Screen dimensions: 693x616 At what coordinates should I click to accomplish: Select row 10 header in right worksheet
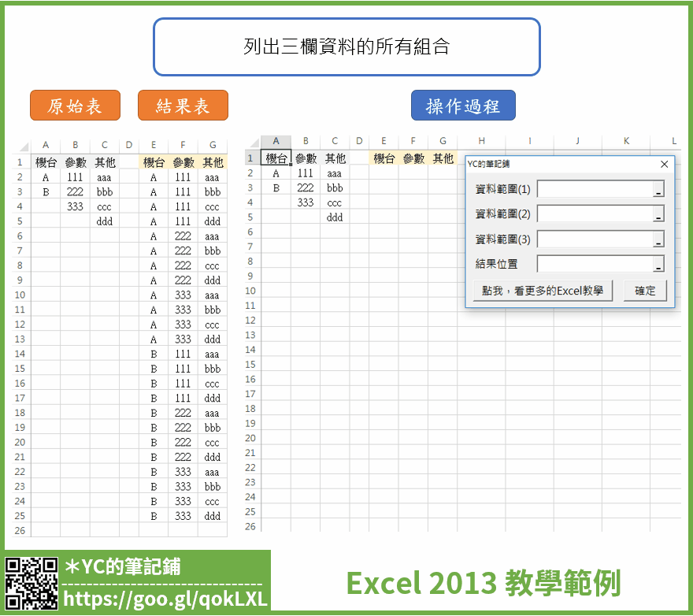(250, 291)
